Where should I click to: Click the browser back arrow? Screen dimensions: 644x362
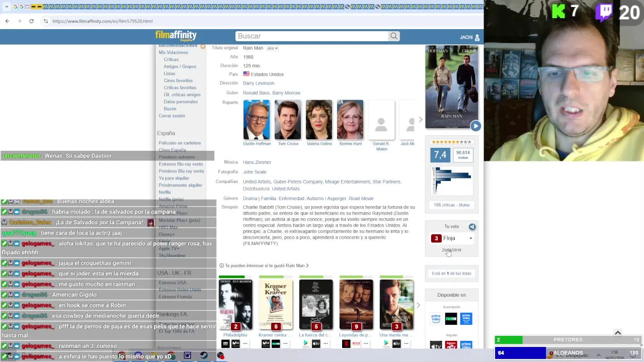[7, 21]
